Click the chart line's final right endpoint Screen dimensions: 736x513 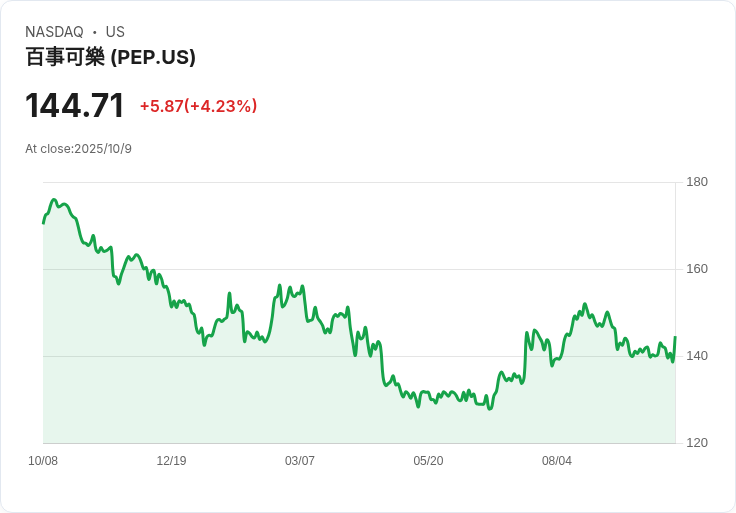(675, 337)
